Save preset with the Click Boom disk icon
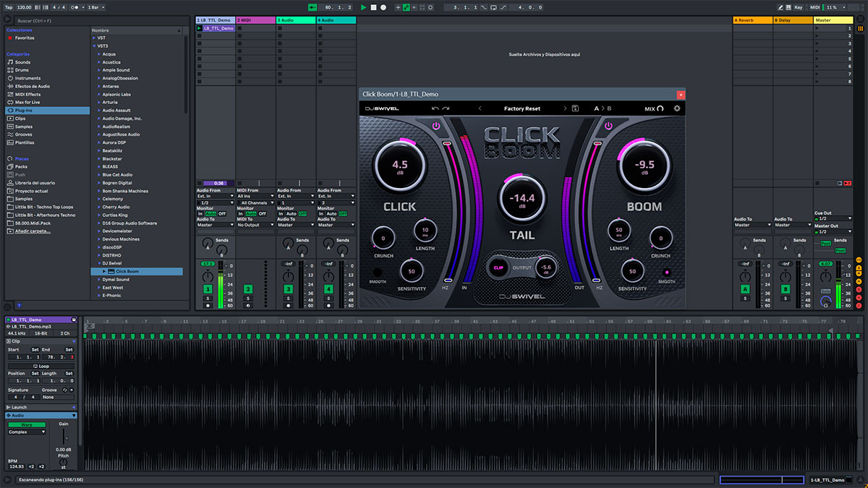This screenshot has height=488, width=868. [575, 108]
